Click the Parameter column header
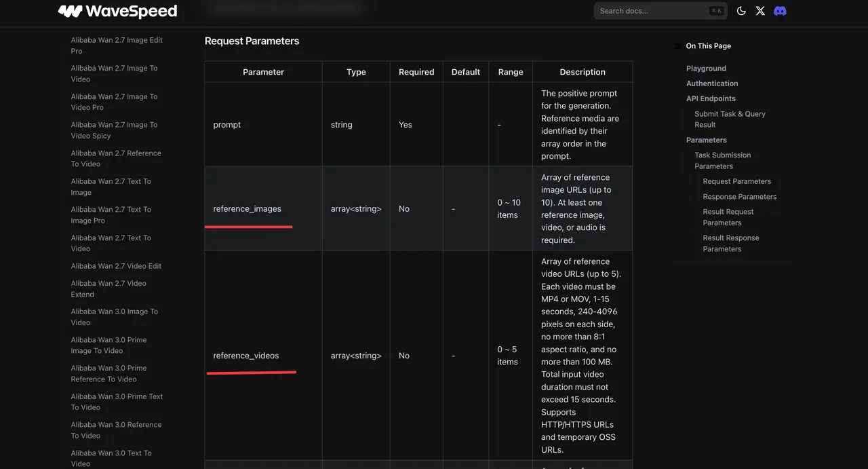The width and height of the screenshot is (868, 469). tap(263, 72)
